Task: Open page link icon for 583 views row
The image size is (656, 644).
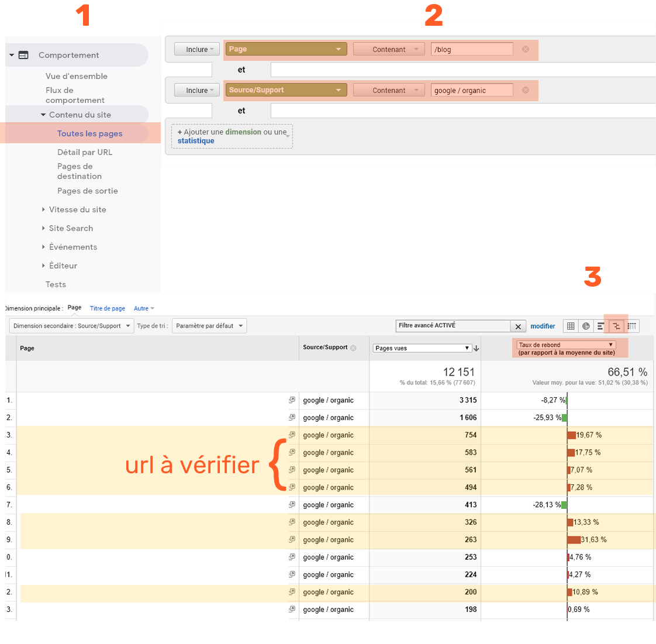Action: [292, 452]
